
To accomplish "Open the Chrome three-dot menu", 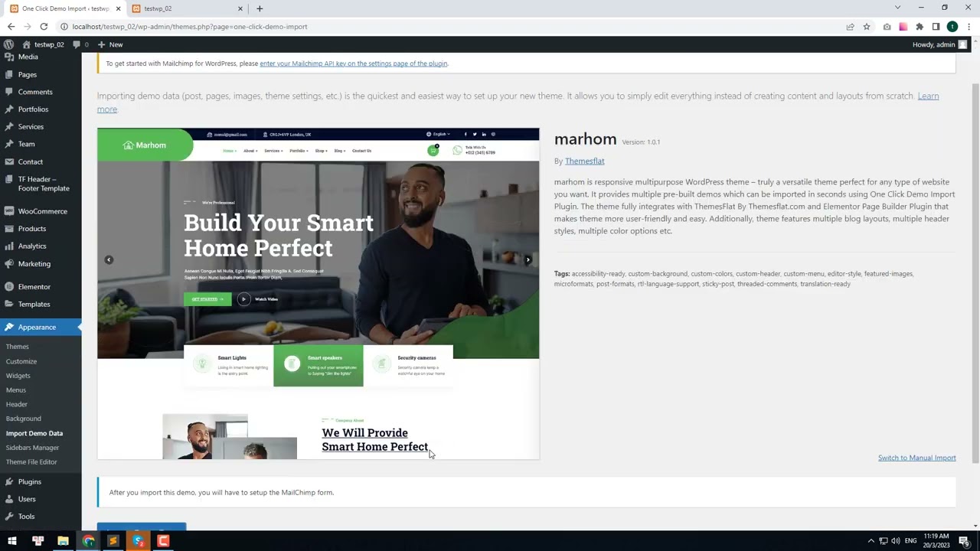I will pyautogui.click(x=969, y=26).
